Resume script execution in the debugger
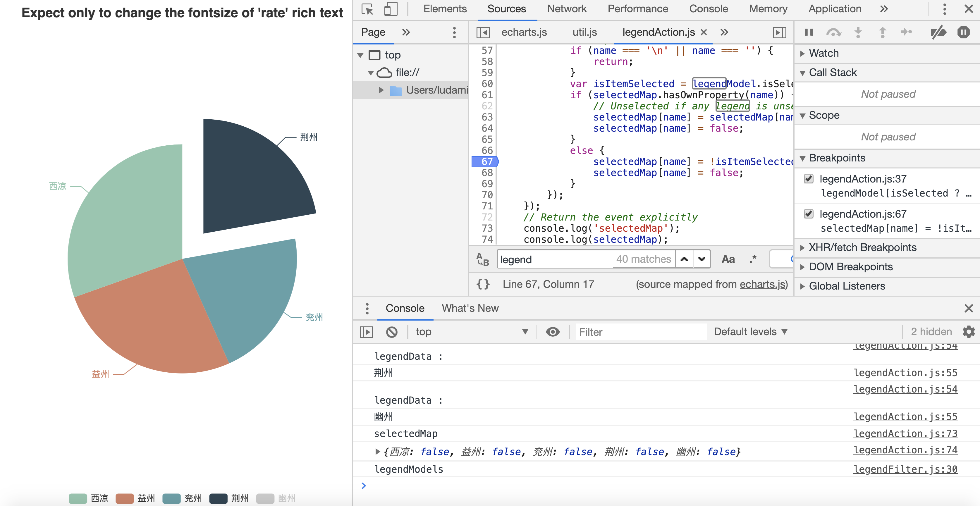Image resolution: width=980 pixels, height=506 pixels. point(809,32)
